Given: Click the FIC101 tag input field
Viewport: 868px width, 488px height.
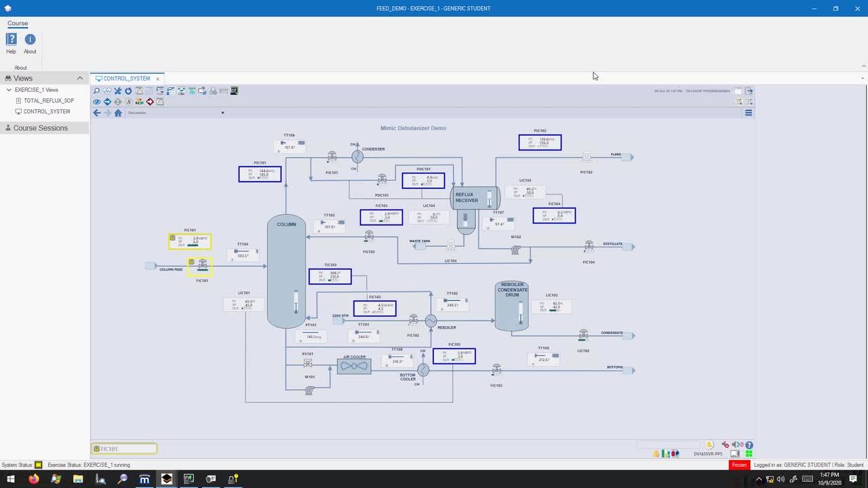Looking at the screenshot, I should point(124,449).
